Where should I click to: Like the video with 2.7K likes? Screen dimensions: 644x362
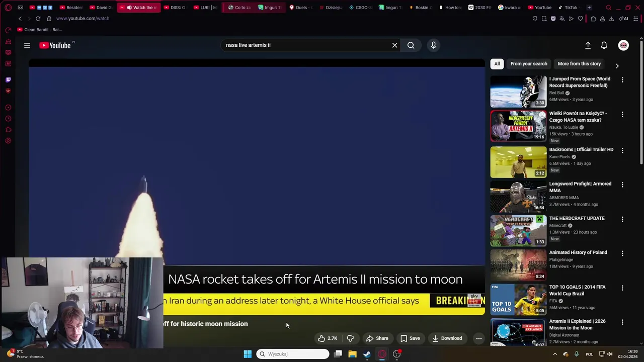328,338
